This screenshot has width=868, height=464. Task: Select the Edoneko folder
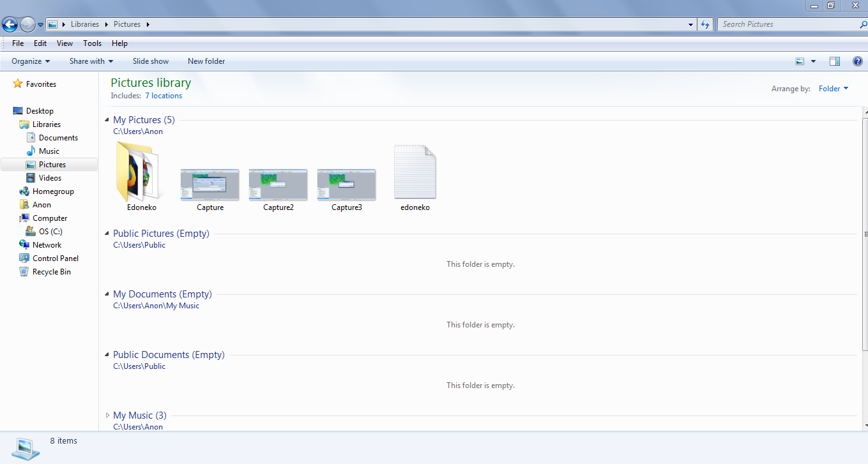tap(141, 177)
